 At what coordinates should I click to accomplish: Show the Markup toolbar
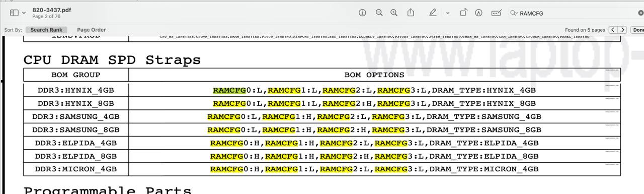coord(478,13)
